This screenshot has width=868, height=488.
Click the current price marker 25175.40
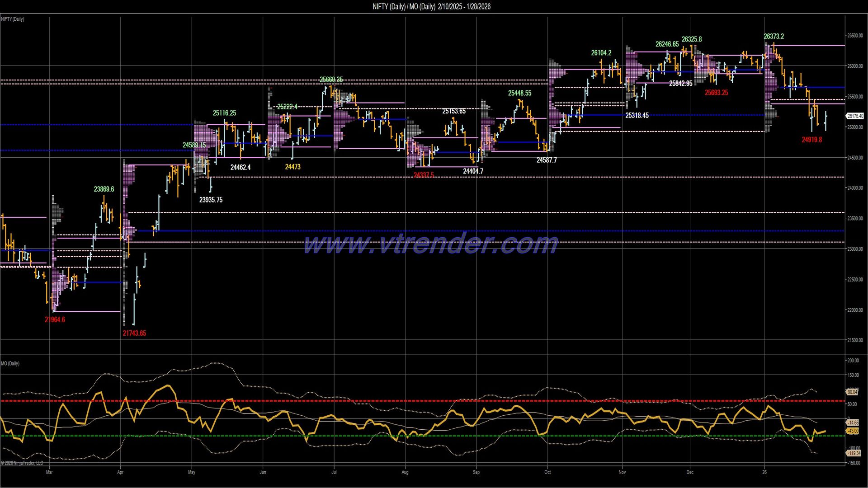click(856, 116)
